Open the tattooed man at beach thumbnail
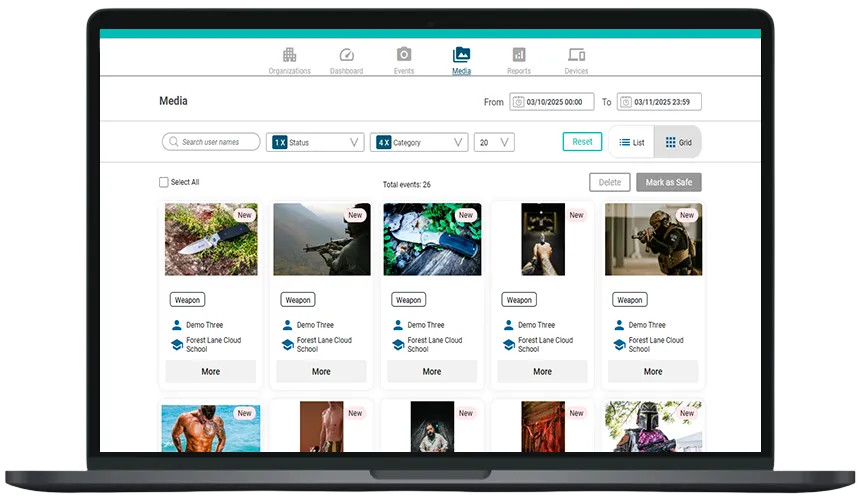This screenshot has height=501, width=860. click(211, 429)
